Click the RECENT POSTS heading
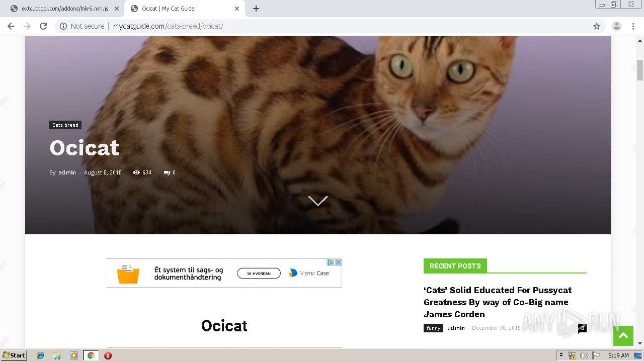The height and width of the screenshot is (362, 644). click(455, 266)
